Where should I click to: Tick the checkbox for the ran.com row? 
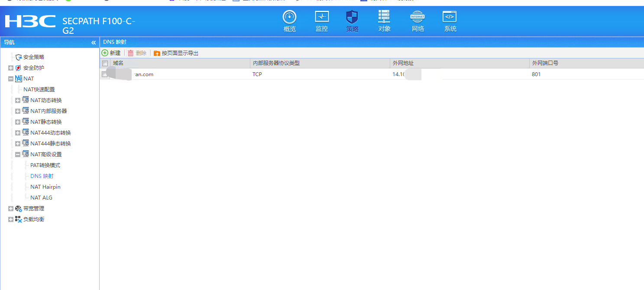click(105, 74)
